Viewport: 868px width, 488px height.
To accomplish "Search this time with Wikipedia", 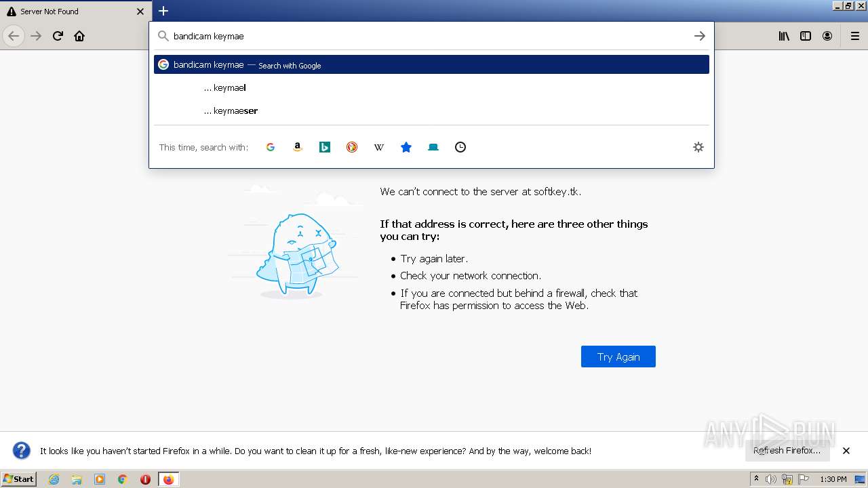I will tap(379, 147).
